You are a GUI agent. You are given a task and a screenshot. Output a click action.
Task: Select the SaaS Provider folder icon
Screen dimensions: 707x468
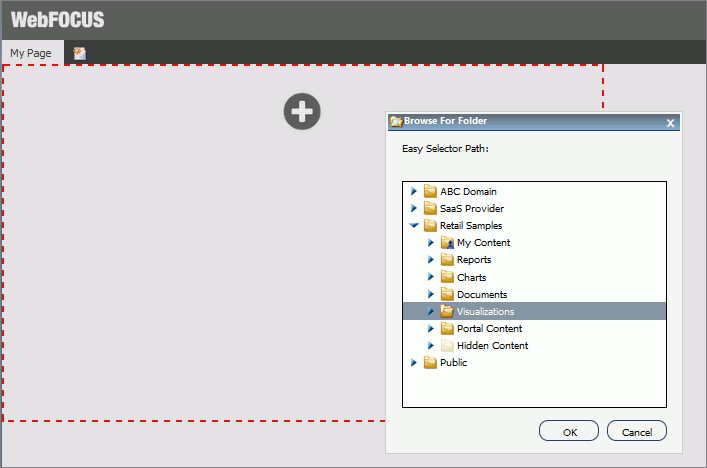[430, 208]
